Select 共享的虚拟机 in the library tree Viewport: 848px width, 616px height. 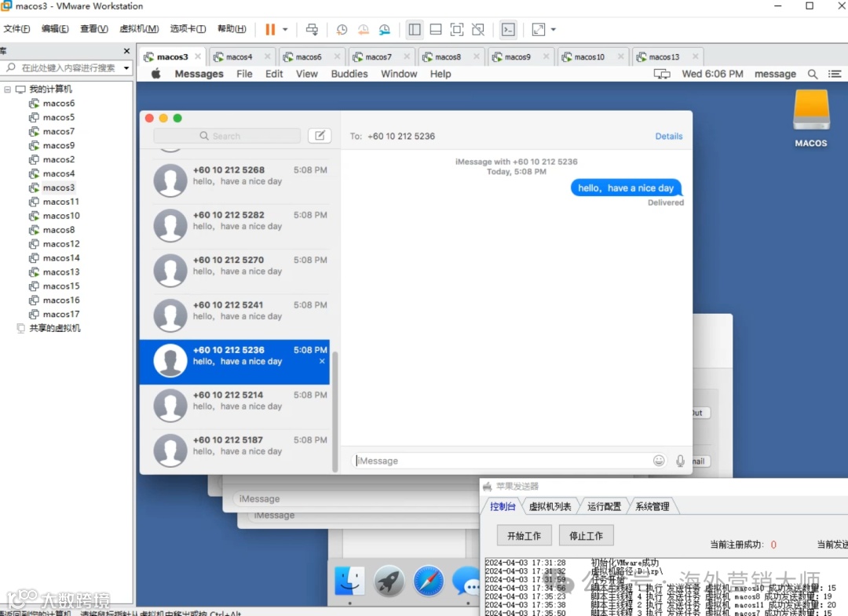(55, 328)
